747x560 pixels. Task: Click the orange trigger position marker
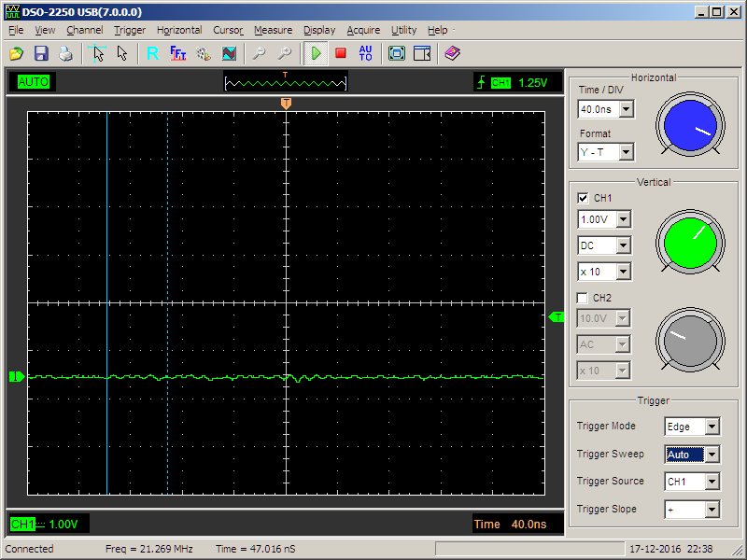click(286, 104)
